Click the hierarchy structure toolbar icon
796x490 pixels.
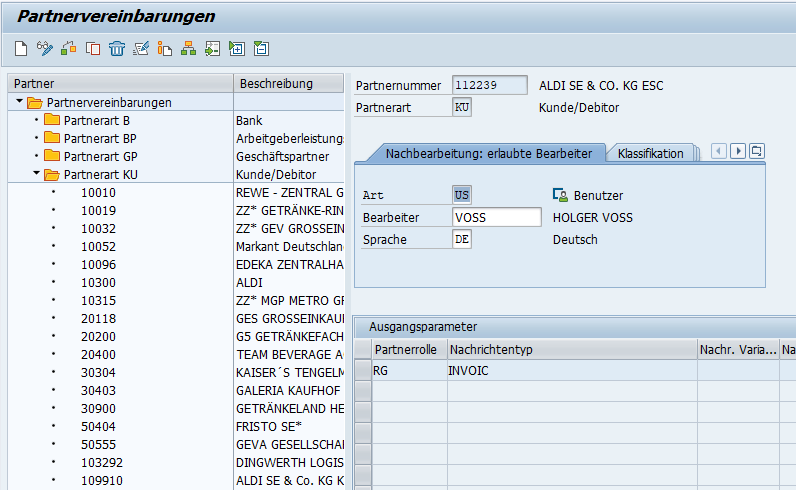189,48
